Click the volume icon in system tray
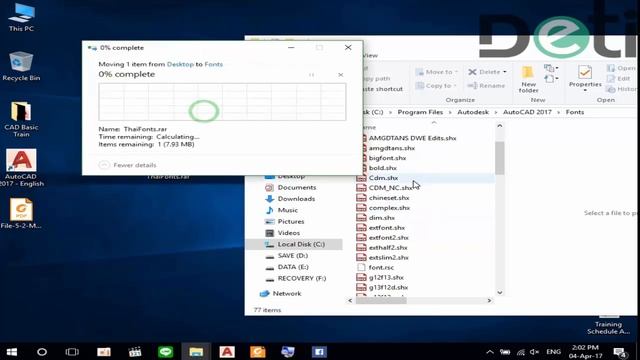The height and width of the screenshot is (360, 640). coord(534,352)
